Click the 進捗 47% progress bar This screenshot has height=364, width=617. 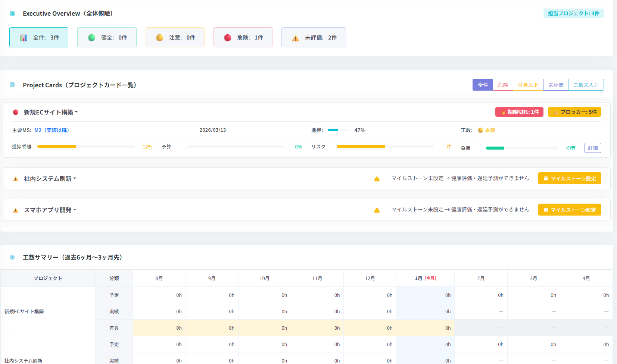pos(339,130)
